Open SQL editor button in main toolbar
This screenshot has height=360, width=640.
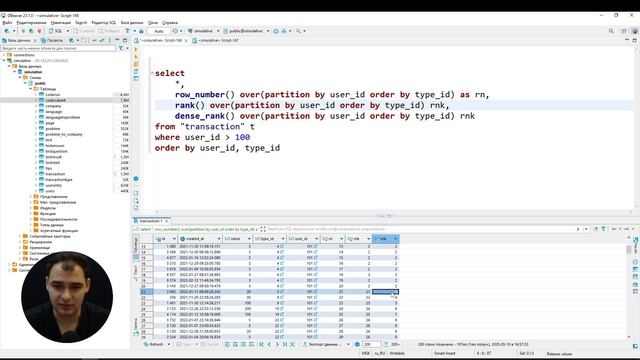click(x=57, y=31)
